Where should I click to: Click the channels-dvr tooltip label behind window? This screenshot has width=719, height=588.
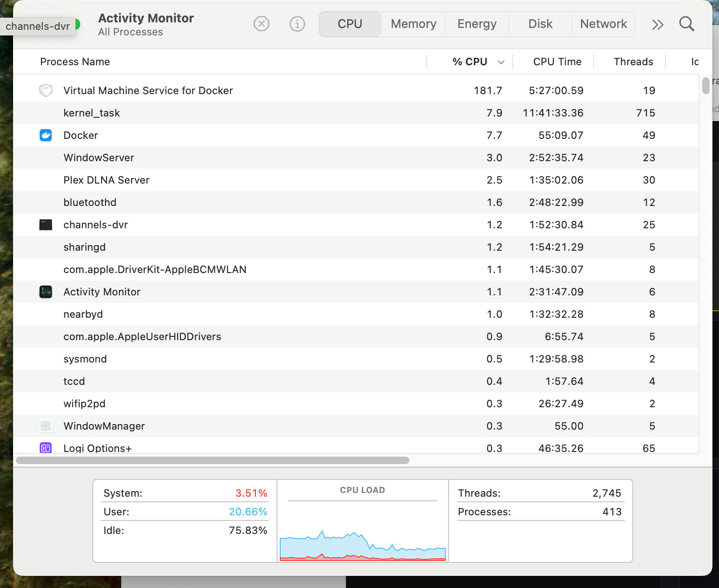tap(38, 27)
